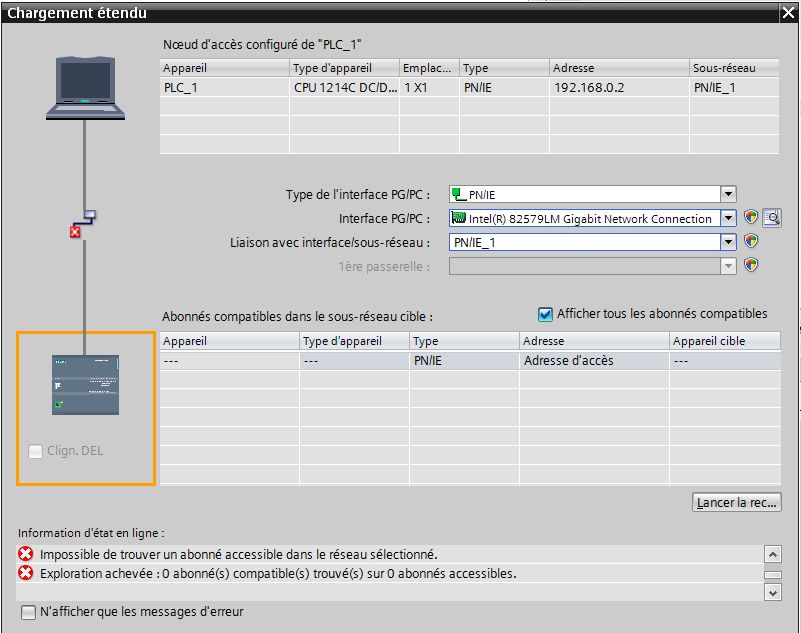Toggle the 'Clign. DEL' checkbox
Screen dimensions: 801x633
pos(36,451)
